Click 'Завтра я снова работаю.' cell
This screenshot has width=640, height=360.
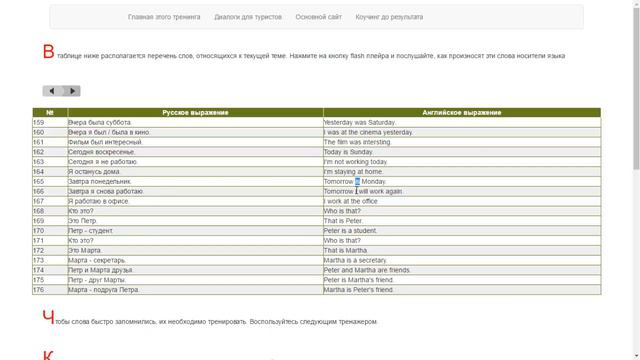pyautogui.click(x=195, y=191)
